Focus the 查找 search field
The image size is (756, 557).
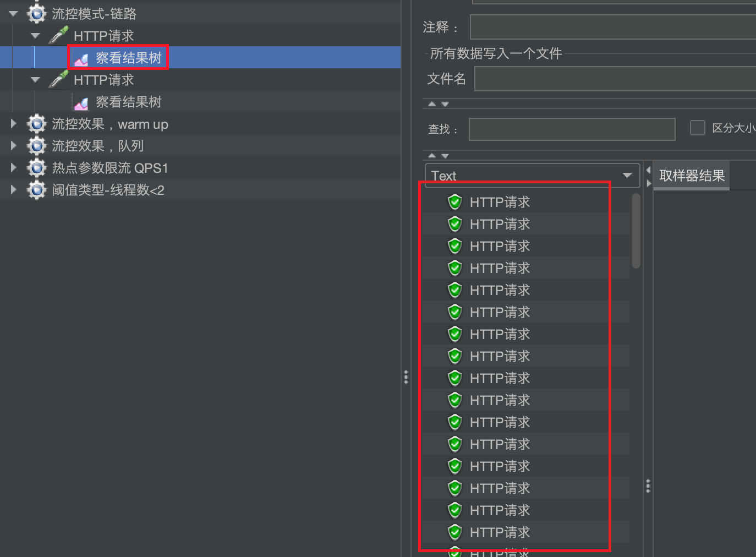click(572, 129)
